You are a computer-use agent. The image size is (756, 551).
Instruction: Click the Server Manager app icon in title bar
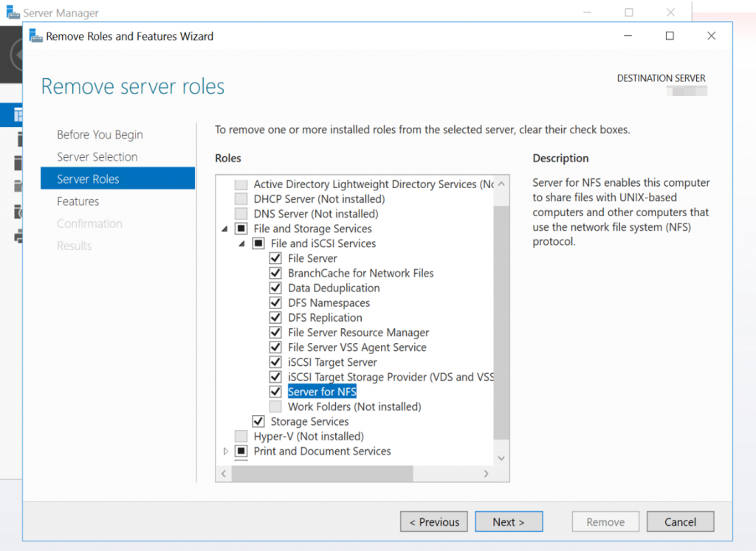coord(13,12)
